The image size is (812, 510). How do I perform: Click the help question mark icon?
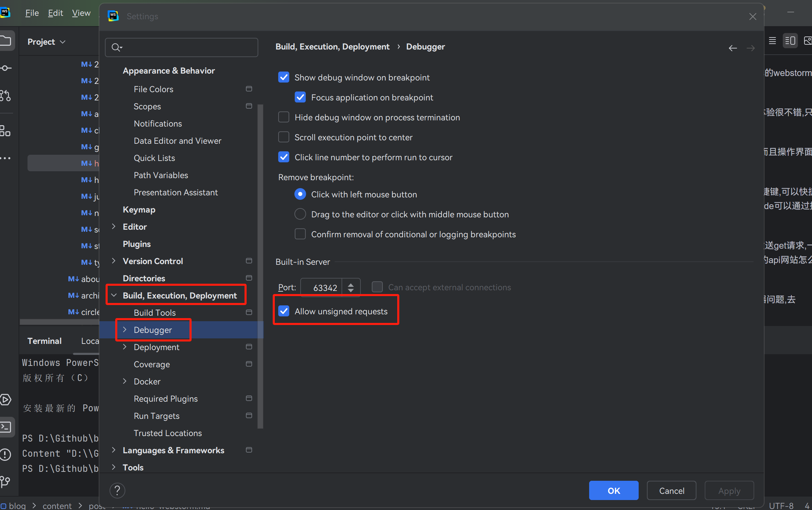[117, 490]
